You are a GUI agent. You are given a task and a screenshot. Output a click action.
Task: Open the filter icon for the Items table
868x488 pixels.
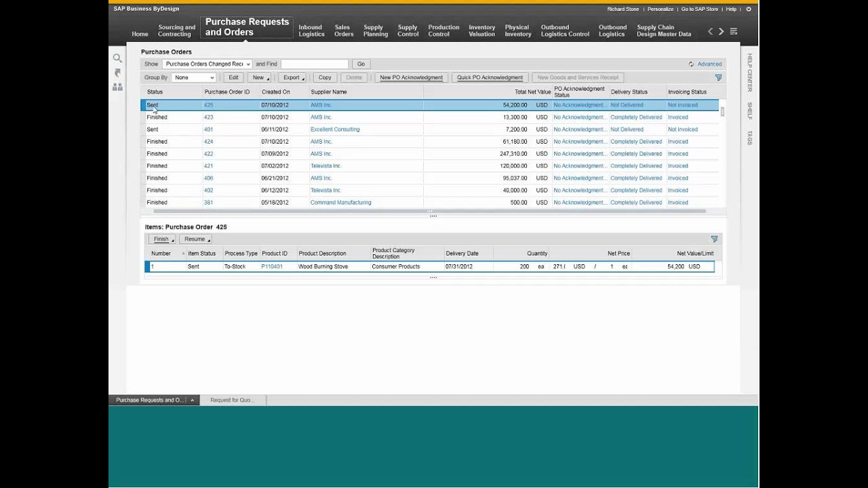click(714, 239)
